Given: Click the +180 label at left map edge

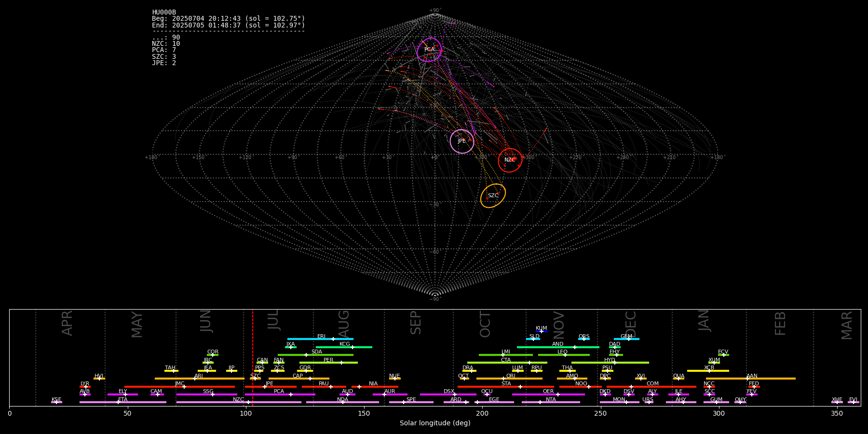Looking at the screenshot, I should (151, 158).
